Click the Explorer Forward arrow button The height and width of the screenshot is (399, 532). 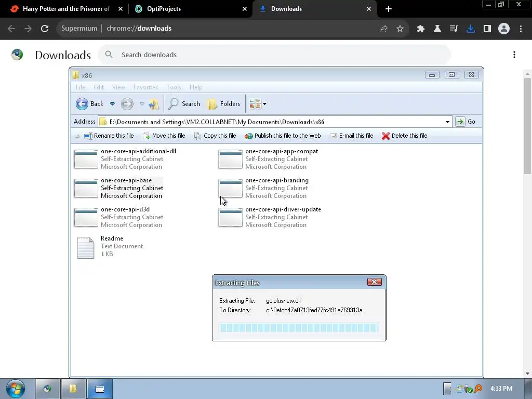point(127,104)
